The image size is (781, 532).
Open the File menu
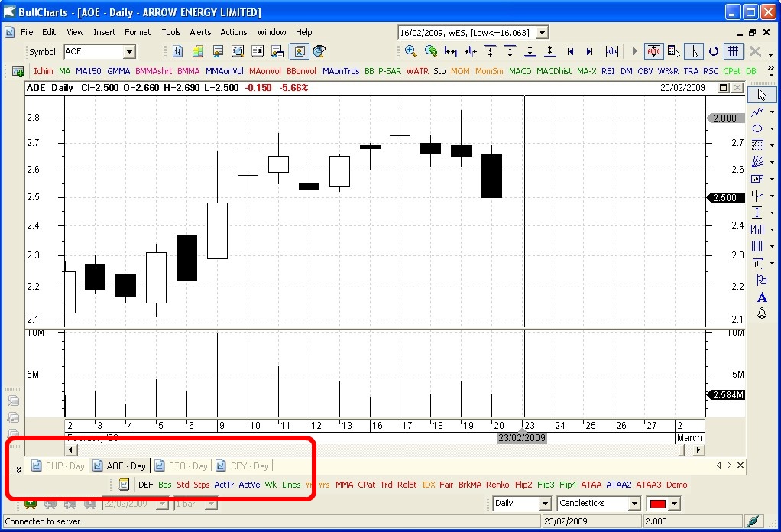tap(27, 32)
